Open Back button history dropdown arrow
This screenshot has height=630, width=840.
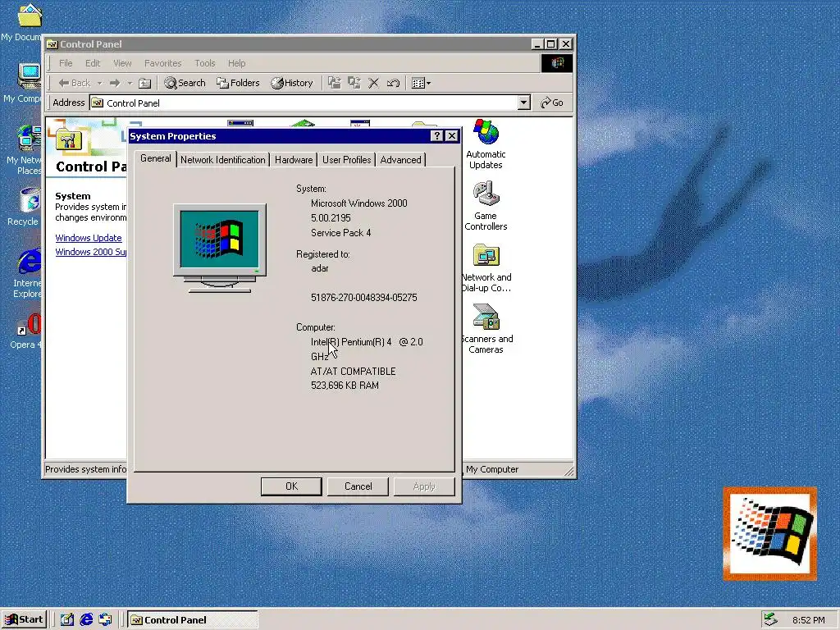[x=99, y=83]
